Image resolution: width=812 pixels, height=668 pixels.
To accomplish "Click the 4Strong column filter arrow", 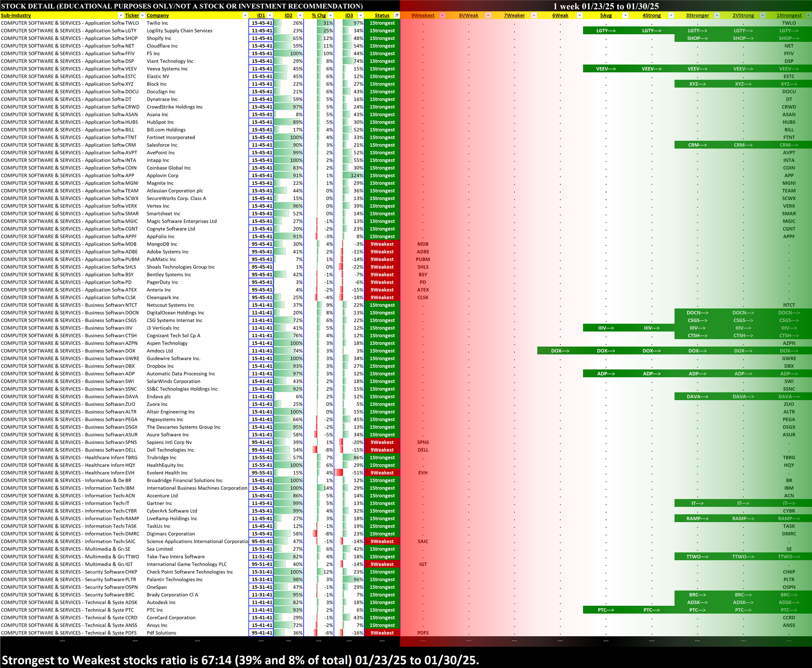I will pos(671,15).
